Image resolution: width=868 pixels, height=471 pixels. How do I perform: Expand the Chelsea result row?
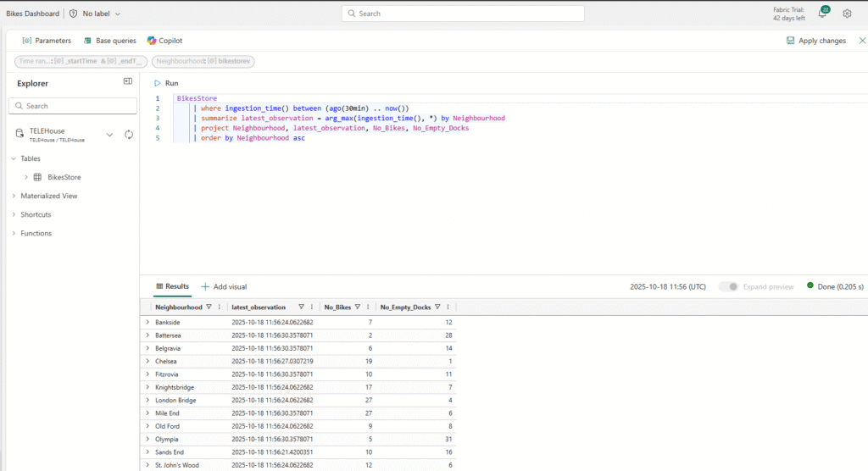pos(147,361)
